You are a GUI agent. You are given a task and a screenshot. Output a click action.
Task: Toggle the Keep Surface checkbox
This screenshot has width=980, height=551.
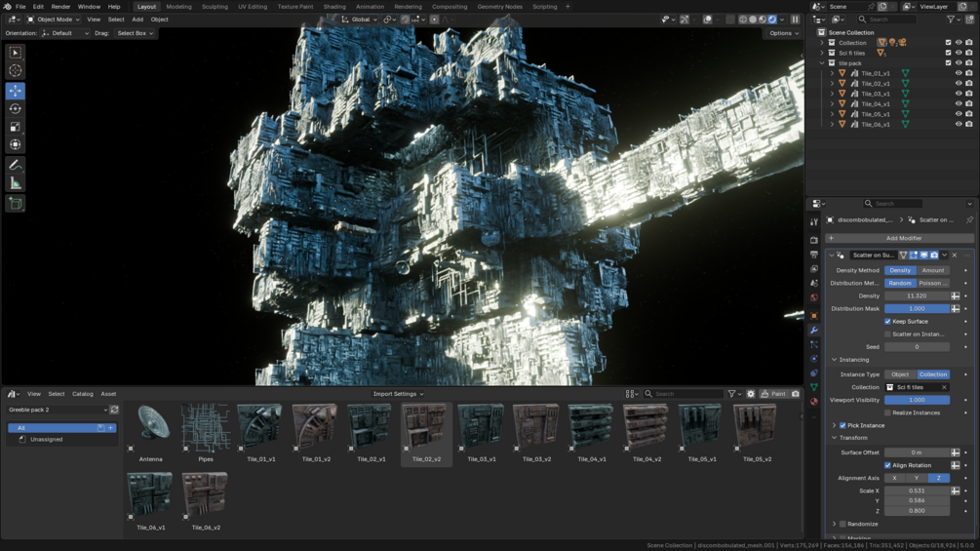pos(887,321)
